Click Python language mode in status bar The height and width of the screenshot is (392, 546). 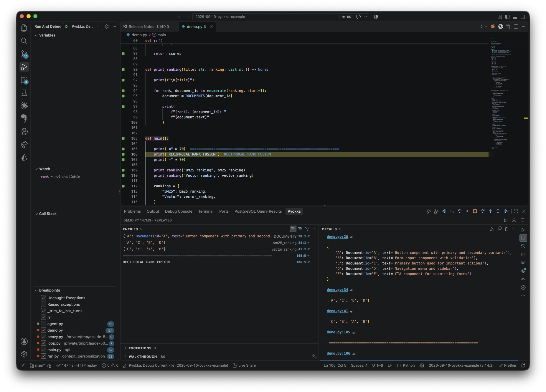pos(409,365)
